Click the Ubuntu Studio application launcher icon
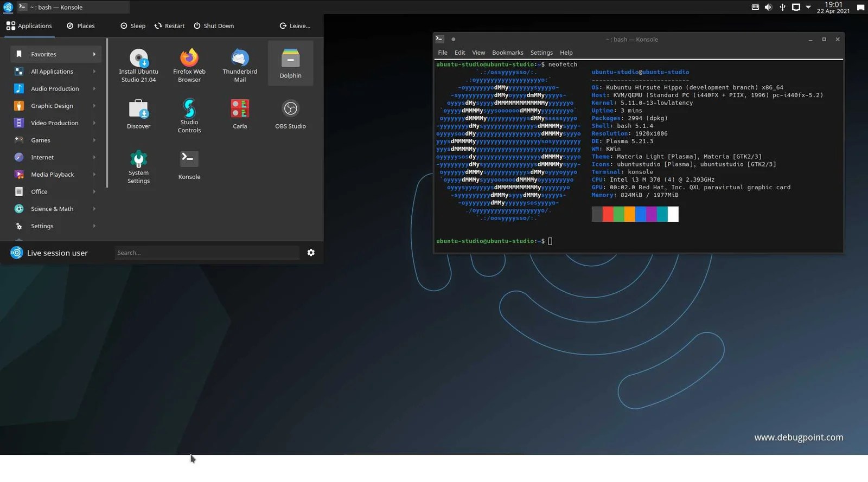 pyautogui.click(x=8, y=7)
